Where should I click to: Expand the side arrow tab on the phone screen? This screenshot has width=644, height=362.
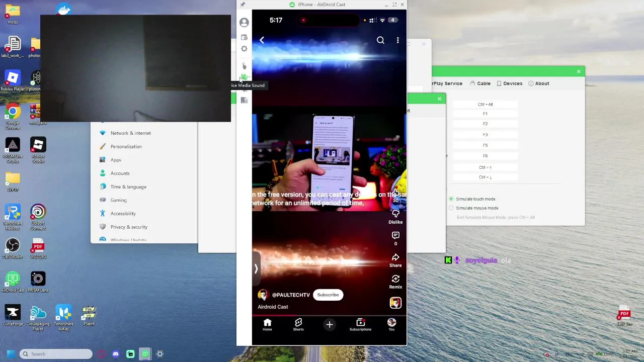click(x=256, y=269)
